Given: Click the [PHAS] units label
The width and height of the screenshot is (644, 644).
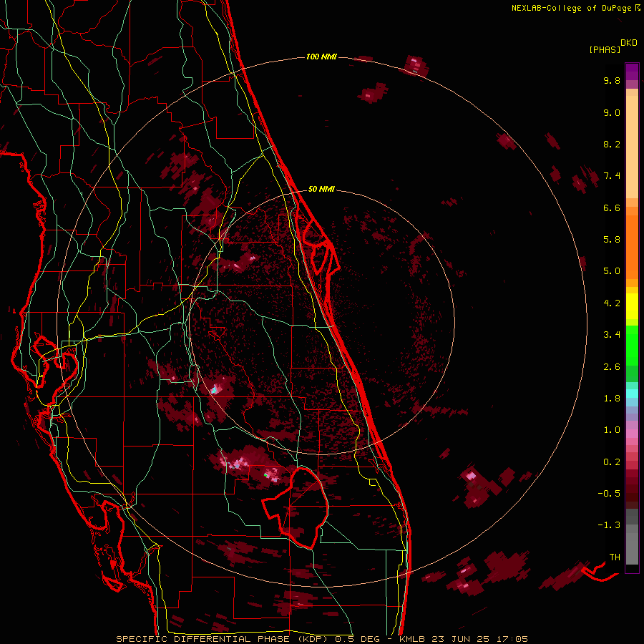Looking at the screenshot, I should click(x=605, y=49).
